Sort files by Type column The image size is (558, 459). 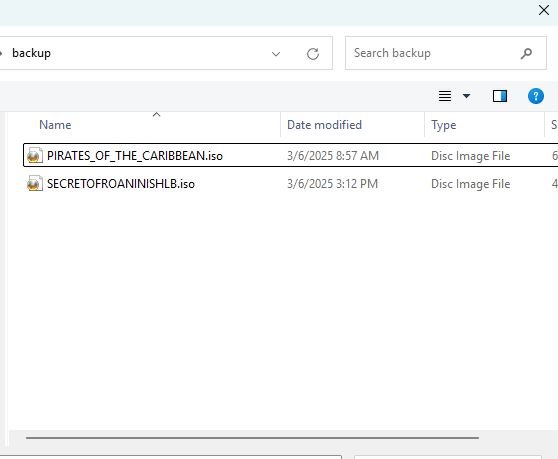(x=443, y=125)
